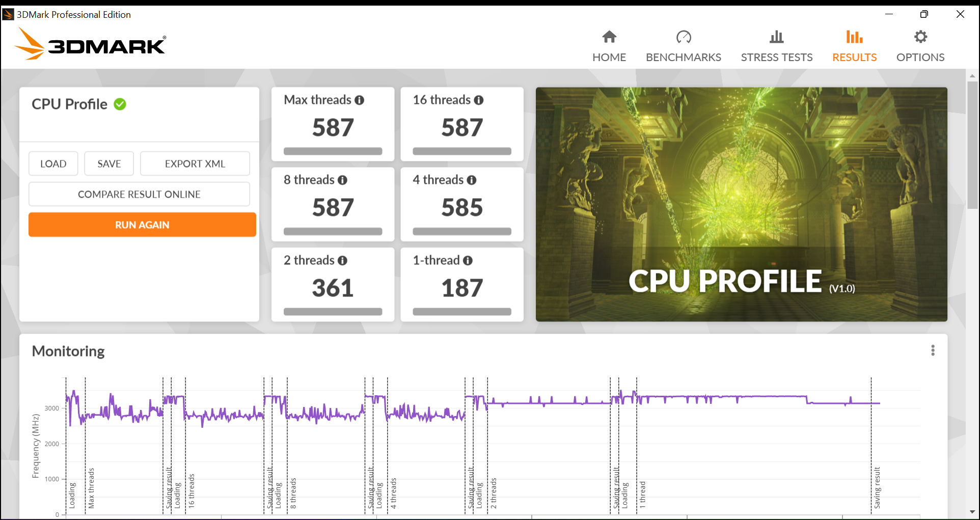Open Monitoring panel three-dot menu
Screen dimensions: 980x520
(x=933, y=350)
